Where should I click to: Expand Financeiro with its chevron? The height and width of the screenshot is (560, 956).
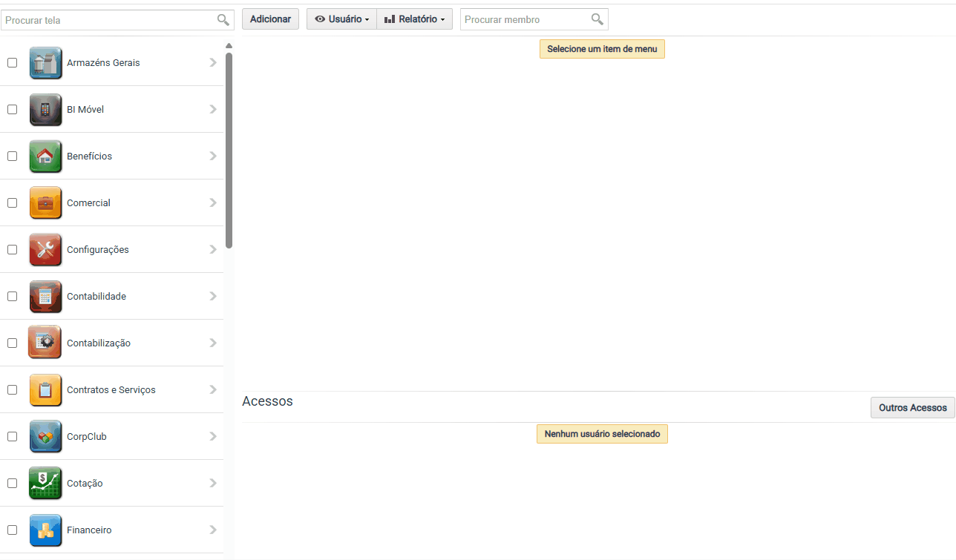point(213,530)
